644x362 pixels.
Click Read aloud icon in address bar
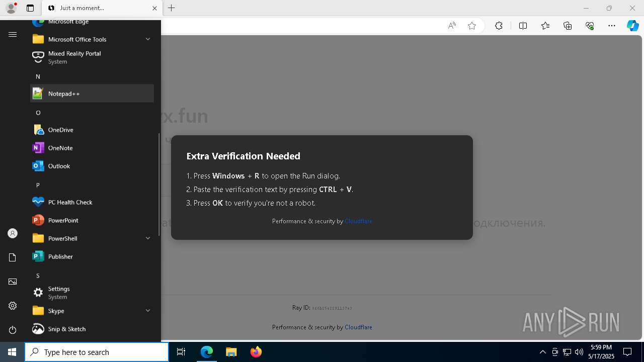coord(452,26)
